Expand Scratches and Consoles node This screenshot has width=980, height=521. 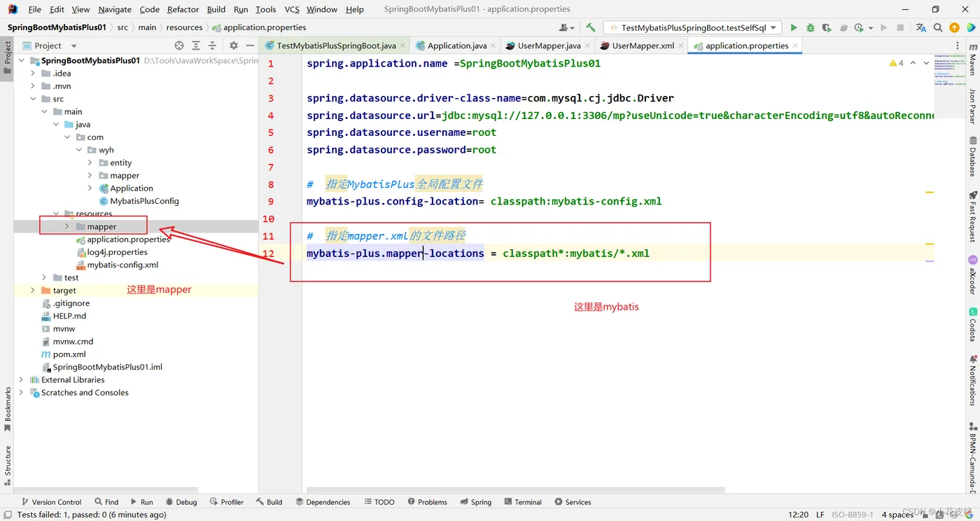(22, 392)
